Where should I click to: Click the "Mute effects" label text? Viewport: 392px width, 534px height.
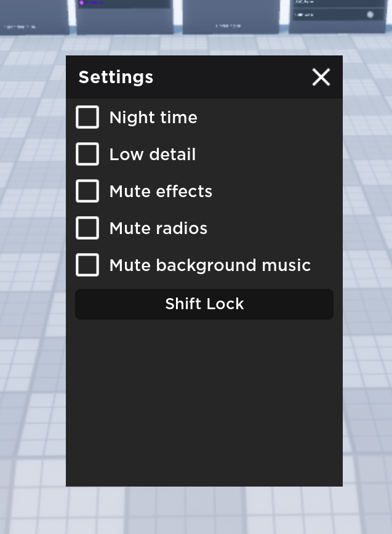161,192
